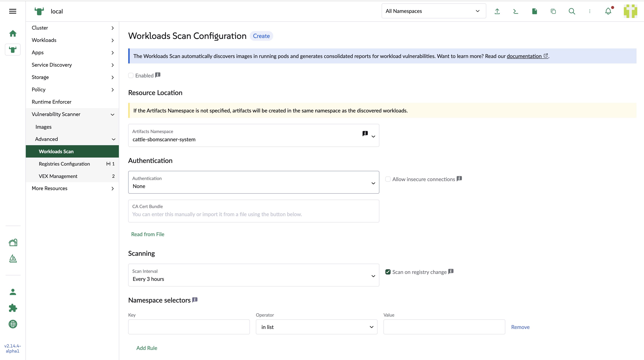Collapse the Vulnerability Scanner group
Screen dimensions: 644x360
click(72, 114)
